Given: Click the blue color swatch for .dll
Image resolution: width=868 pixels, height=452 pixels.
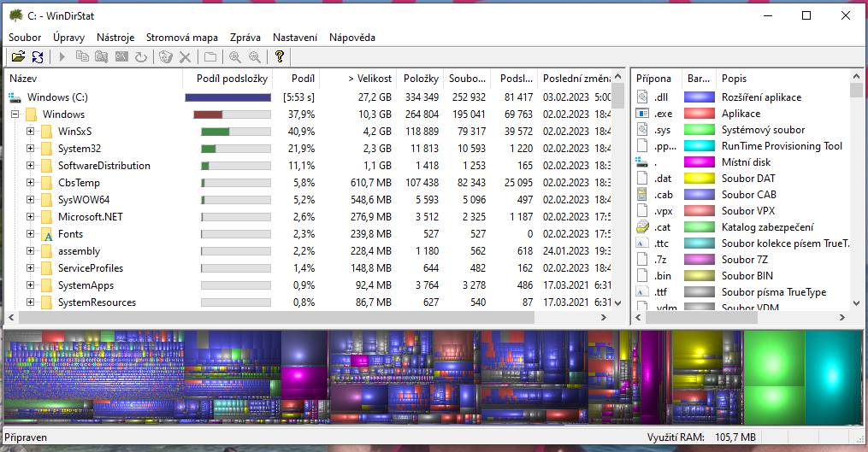Looking at the screenshot, I should coord(700,97).
